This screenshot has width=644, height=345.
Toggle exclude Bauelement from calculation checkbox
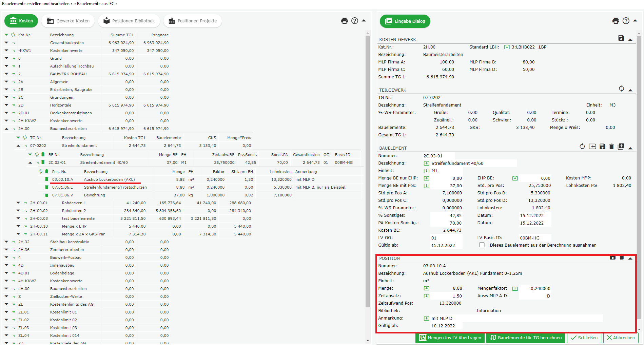click(x=482, y=245)
